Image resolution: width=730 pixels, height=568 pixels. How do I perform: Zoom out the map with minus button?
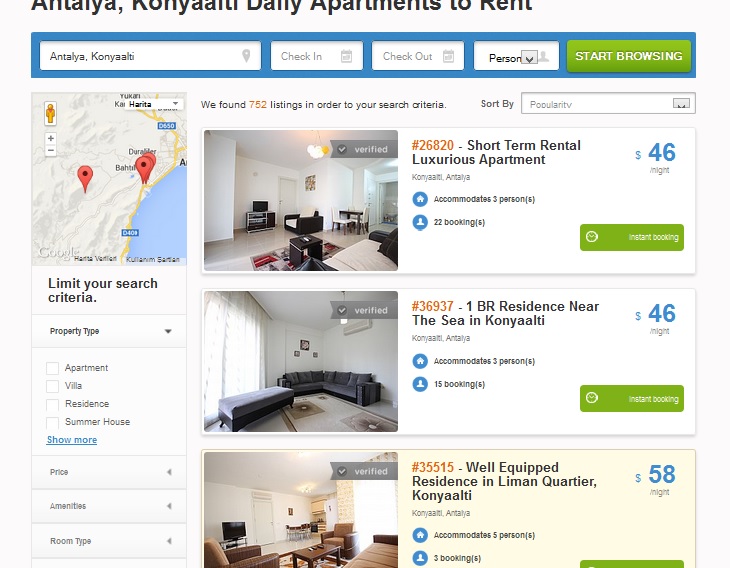coord(51,150)
